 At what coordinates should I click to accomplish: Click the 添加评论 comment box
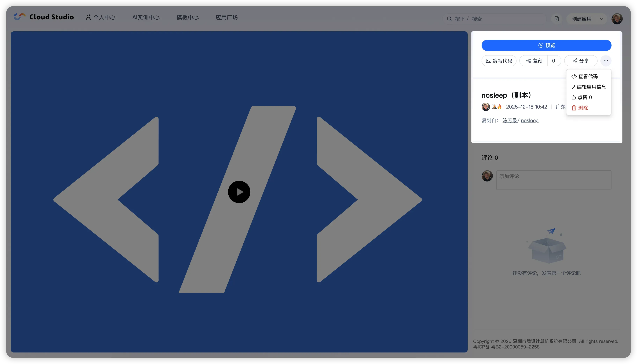click(x=554, y=180)
